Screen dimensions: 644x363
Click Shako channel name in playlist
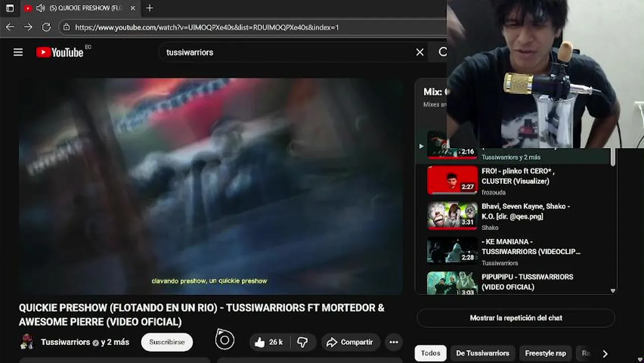point(490,228)
